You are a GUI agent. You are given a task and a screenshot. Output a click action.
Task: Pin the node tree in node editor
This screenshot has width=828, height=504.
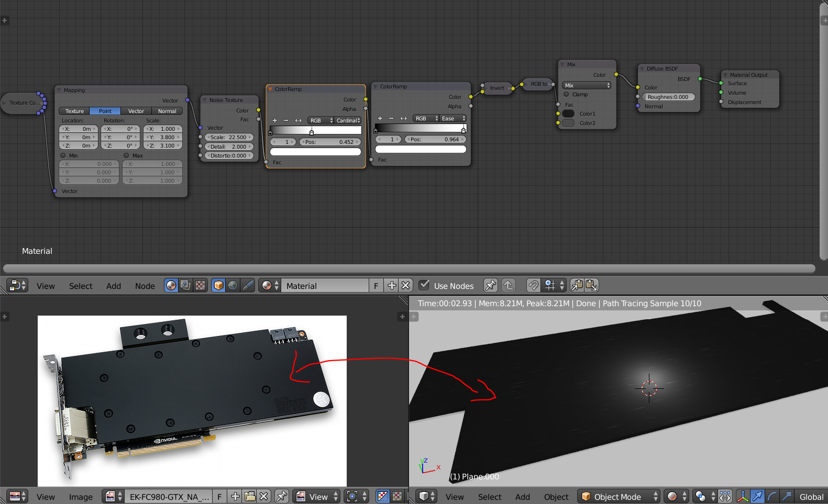click(491, 285)
